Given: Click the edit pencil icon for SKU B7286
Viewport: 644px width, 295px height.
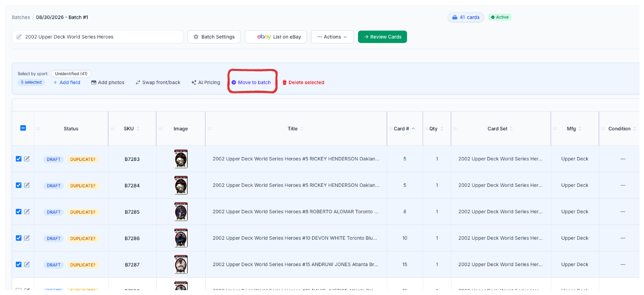Looking at the screenshot, I should tap(27, 238).
